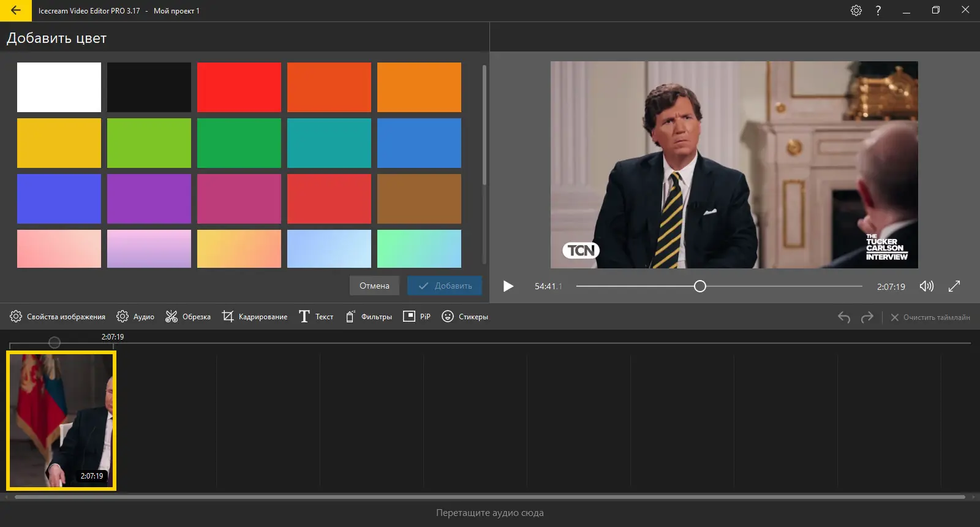Choose the light blue gradient swatch
This screenshot has height=527, width=980.
pos(329,249)
